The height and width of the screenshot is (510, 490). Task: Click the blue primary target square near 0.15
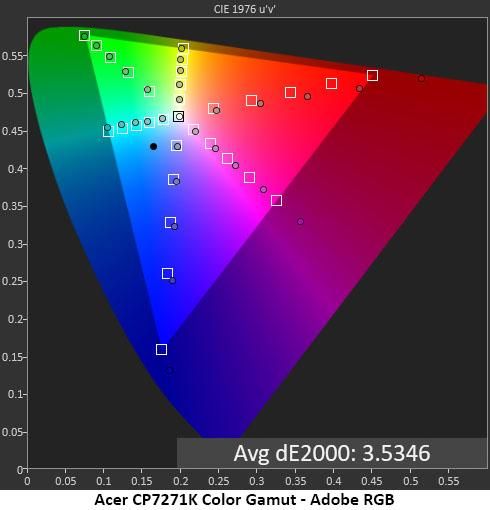(x=161, y=349)
